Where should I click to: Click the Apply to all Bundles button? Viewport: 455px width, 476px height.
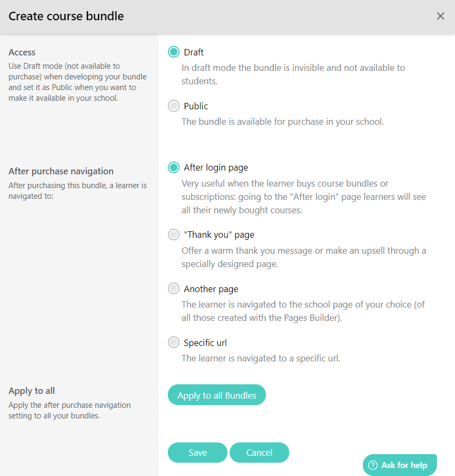[216, 395]
